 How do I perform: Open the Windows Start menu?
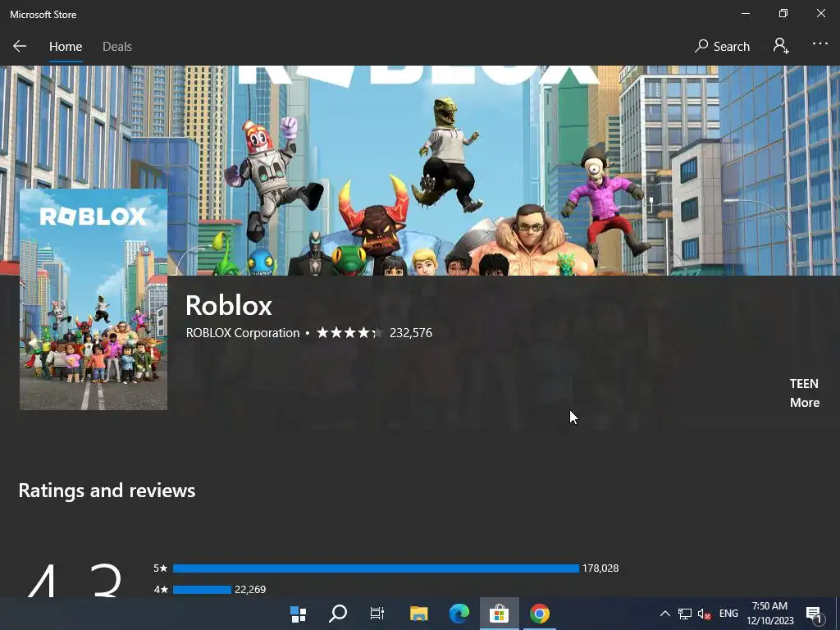(298, 614)
